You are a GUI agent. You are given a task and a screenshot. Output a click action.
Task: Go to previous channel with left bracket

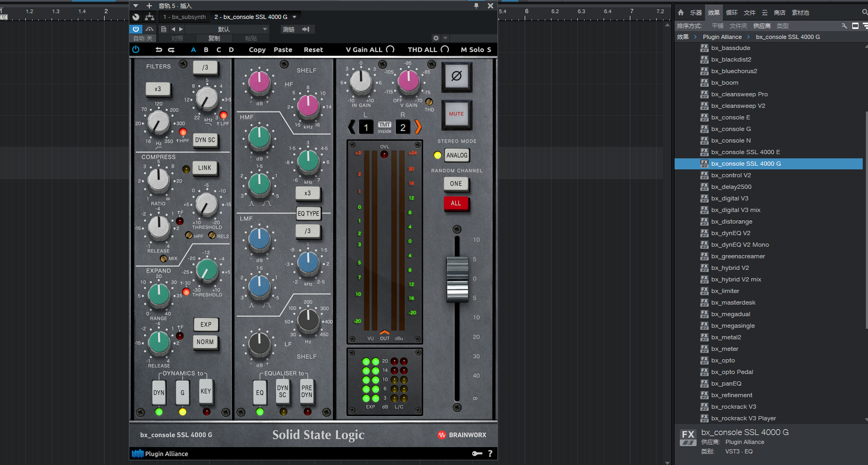click(x=352, y=127)
